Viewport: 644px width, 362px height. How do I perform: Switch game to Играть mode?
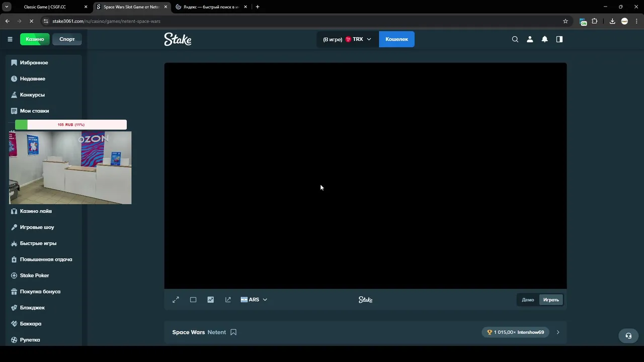pos(551,300)
